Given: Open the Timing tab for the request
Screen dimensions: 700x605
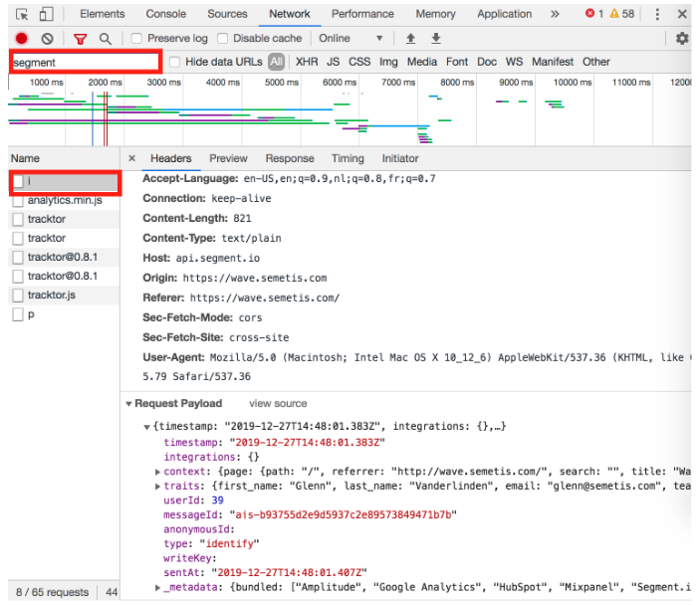Looking at the screenshot, I should (348, 158).
